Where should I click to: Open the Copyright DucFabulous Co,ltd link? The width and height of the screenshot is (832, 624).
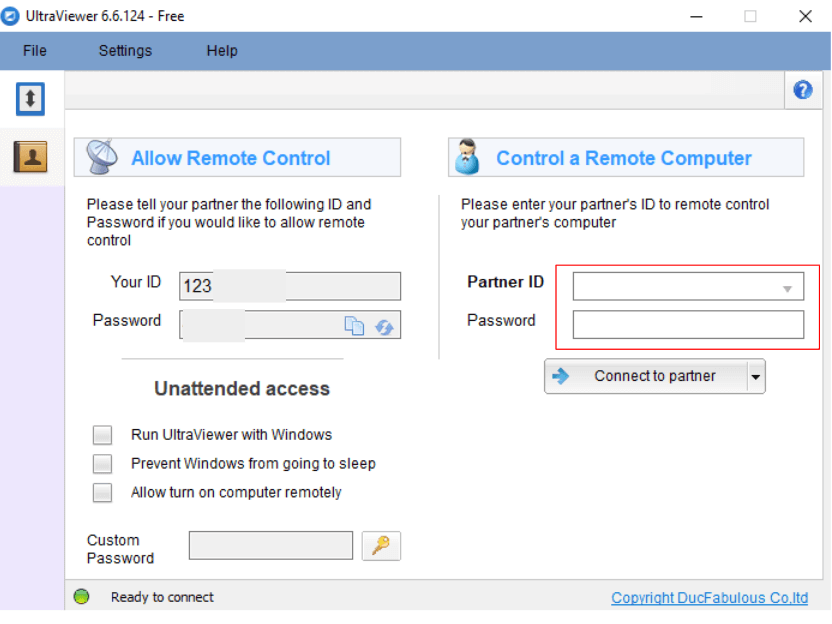[x=709, y=598]
